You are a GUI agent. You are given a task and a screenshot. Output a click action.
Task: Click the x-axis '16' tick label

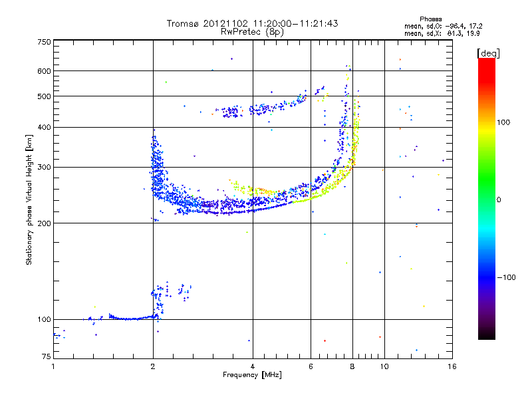(452, 366)
